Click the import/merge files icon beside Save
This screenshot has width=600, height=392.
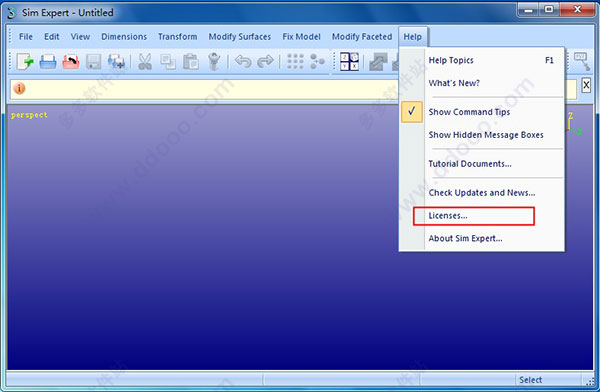[x=116, y=61]
